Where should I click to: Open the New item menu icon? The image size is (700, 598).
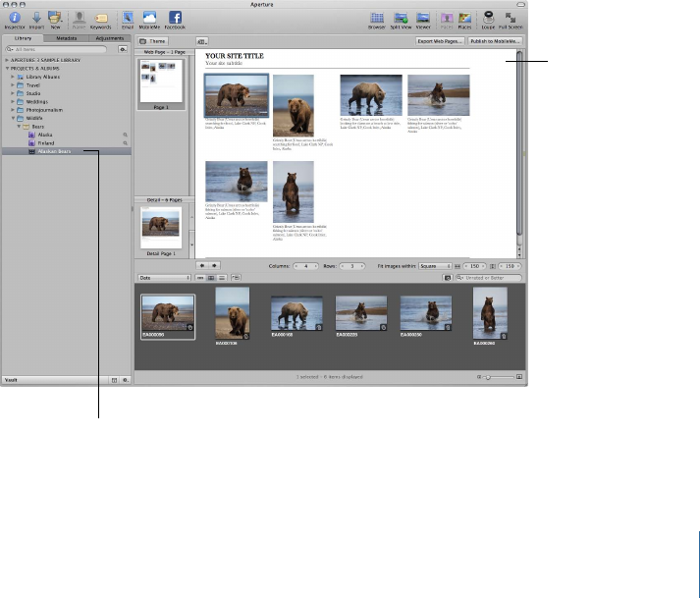[x=55, y=18]
